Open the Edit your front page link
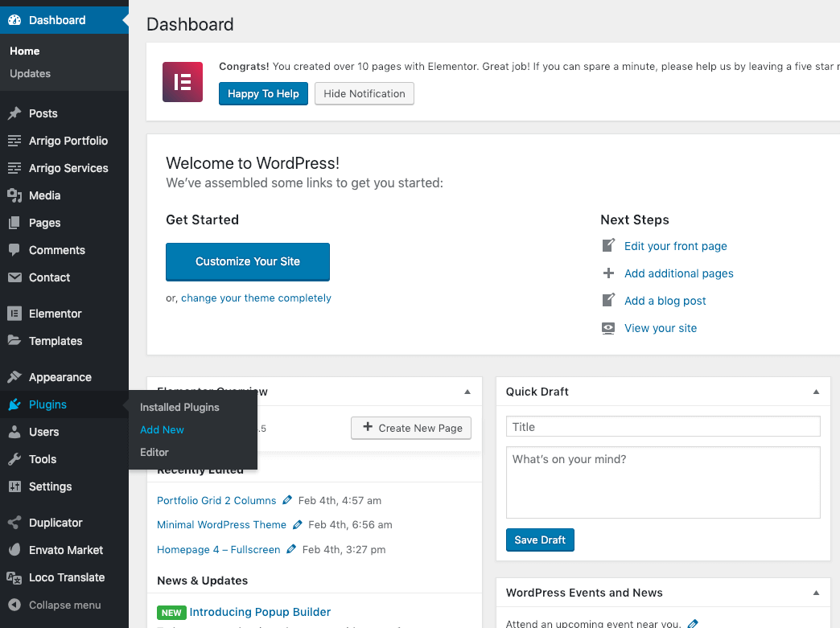This screenshot has height=628, width=840. pos(675,246)
